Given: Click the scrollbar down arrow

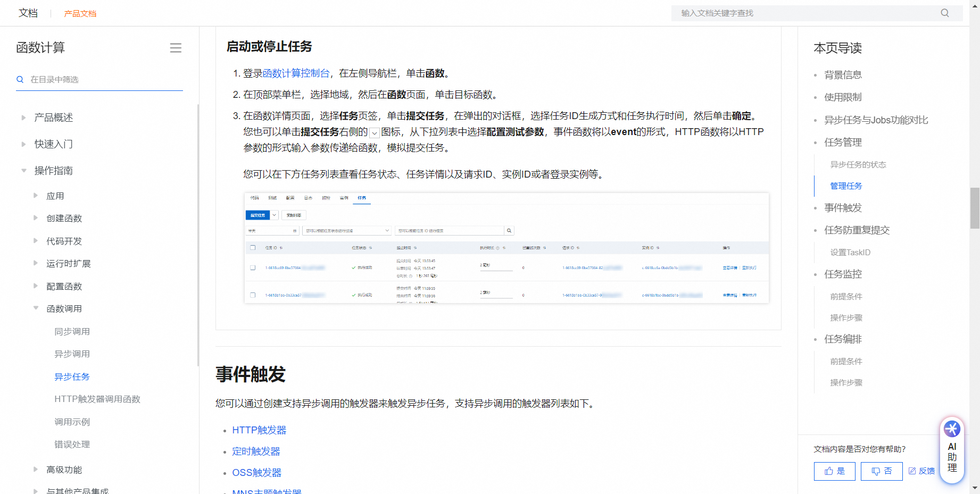Looking at the screenshot, I should click(975, 488).
